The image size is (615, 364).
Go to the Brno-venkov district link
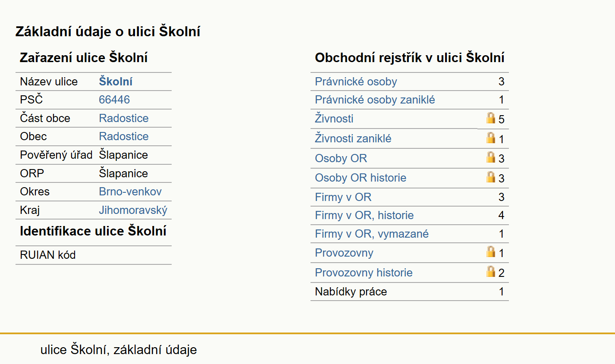click(130, 191)
